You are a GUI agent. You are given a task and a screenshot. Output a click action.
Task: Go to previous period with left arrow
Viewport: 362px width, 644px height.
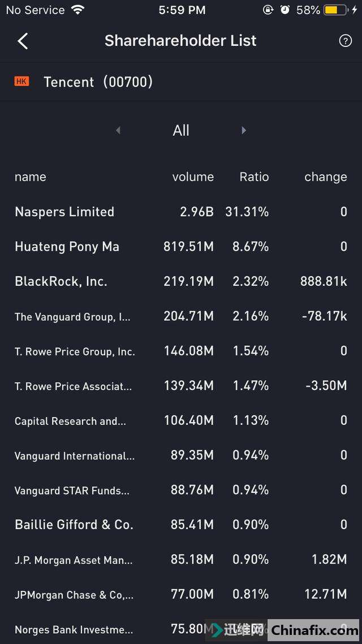coord(118,130)
